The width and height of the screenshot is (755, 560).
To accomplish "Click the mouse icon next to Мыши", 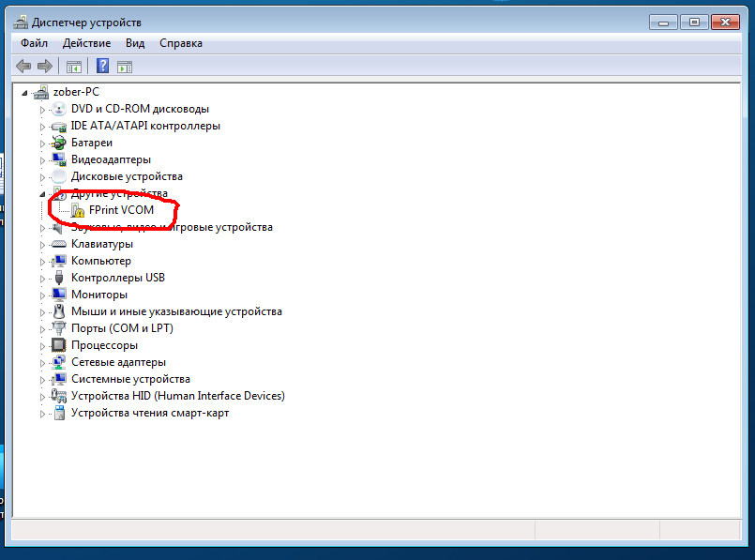I will point(59,311).
